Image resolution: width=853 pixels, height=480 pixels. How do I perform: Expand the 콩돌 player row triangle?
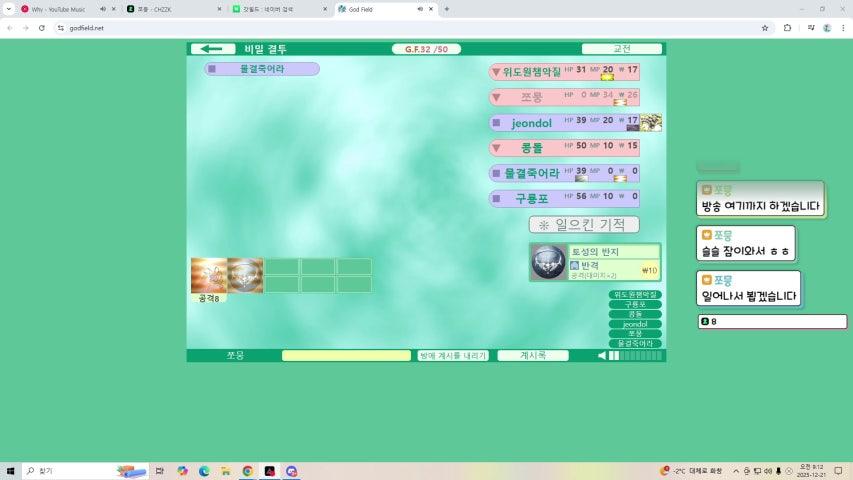[495, 148]
